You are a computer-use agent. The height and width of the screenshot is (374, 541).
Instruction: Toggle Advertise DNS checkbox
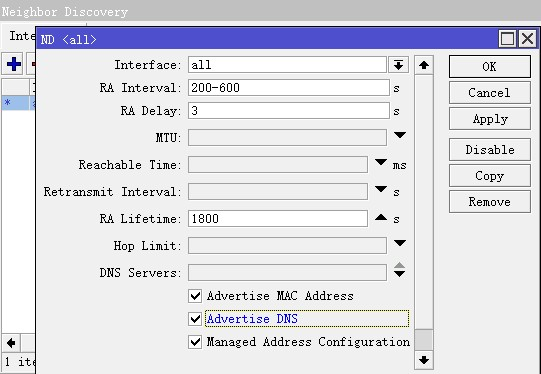click(195, 319)
